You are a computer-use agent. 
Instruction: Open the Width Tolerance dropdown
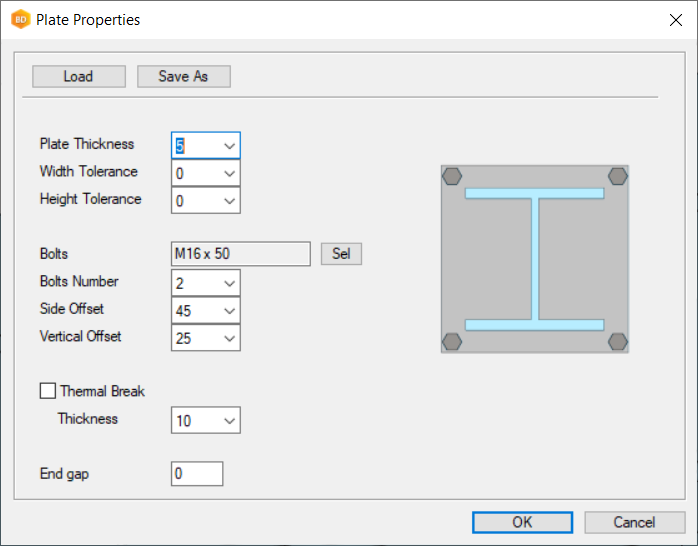pos(229,173)
